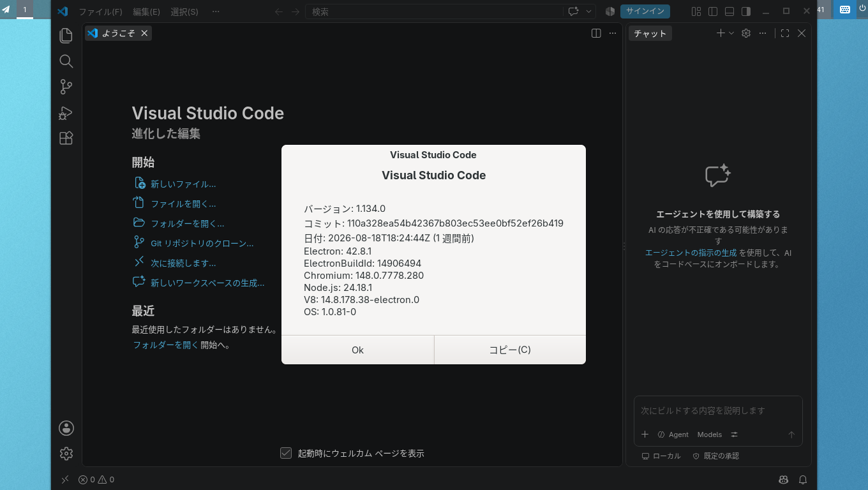Click 新しいワークスペースの生成... link
868x490 pixels.
coord(207,283)
